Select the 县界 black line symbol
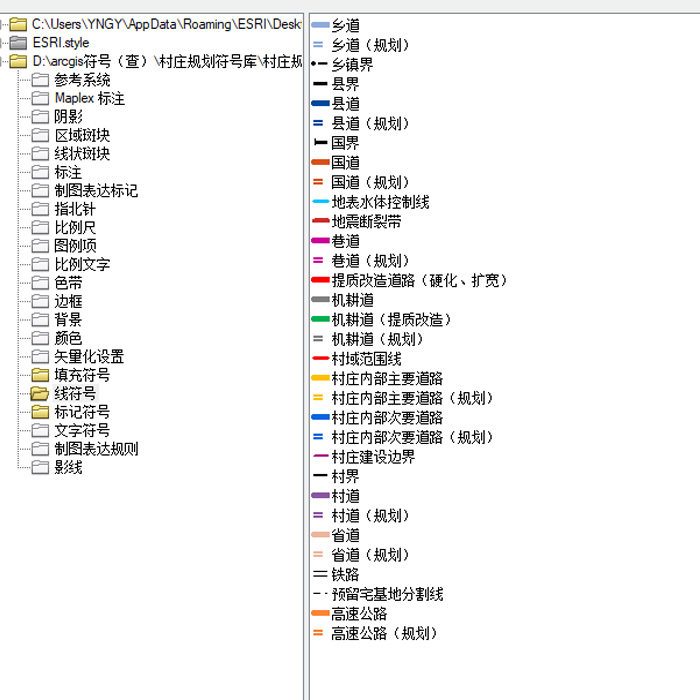Screen dimensions: 700x700 pos(335,84)
